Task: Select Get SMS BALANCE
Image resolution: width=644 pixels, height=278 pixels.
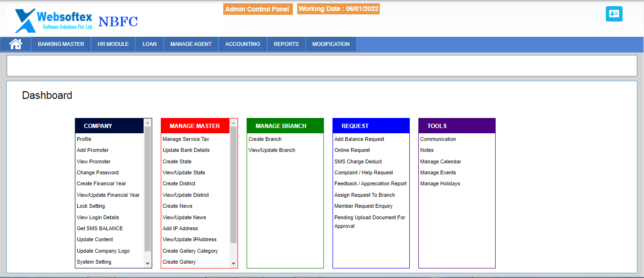Action: click(x=100, y=228)
